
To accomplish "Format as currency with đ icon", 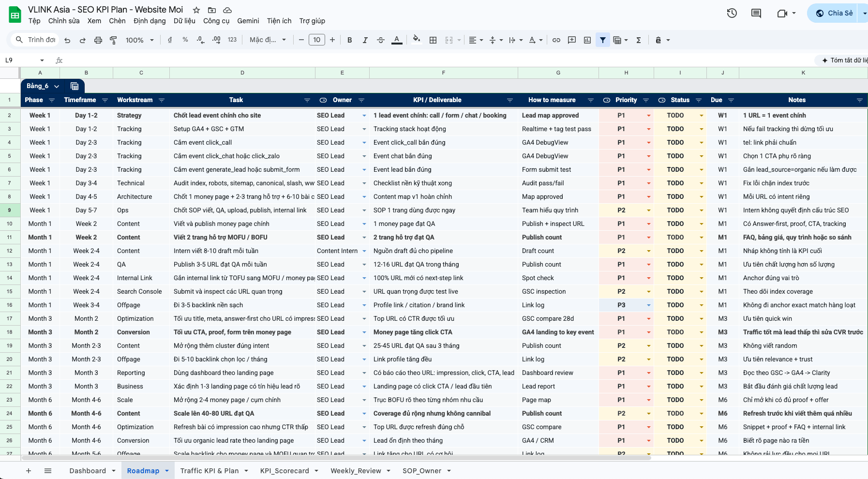I will (170, 40).
